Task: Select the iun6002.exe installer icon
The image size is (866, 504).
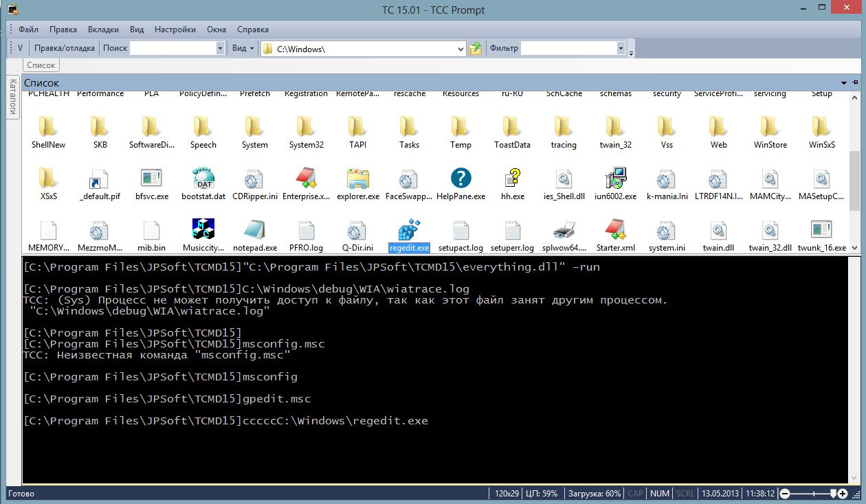Action: [x=615, y=179]
